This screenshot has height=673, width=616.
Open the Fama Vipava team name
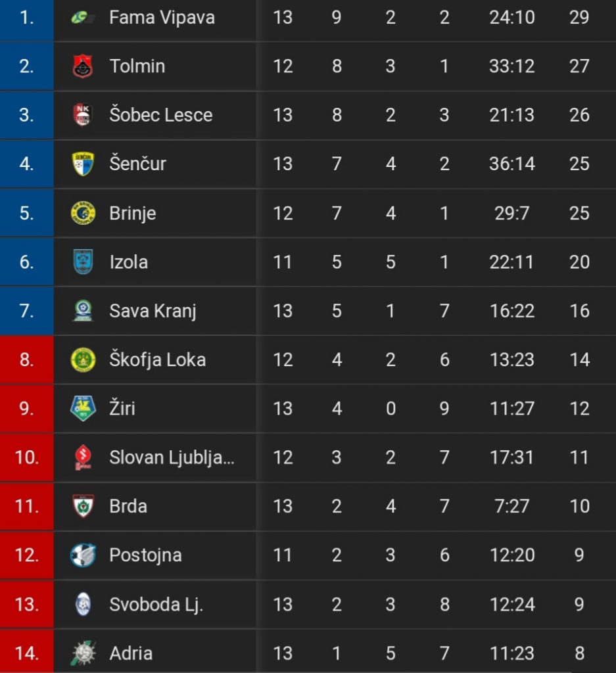pos(162,18)
